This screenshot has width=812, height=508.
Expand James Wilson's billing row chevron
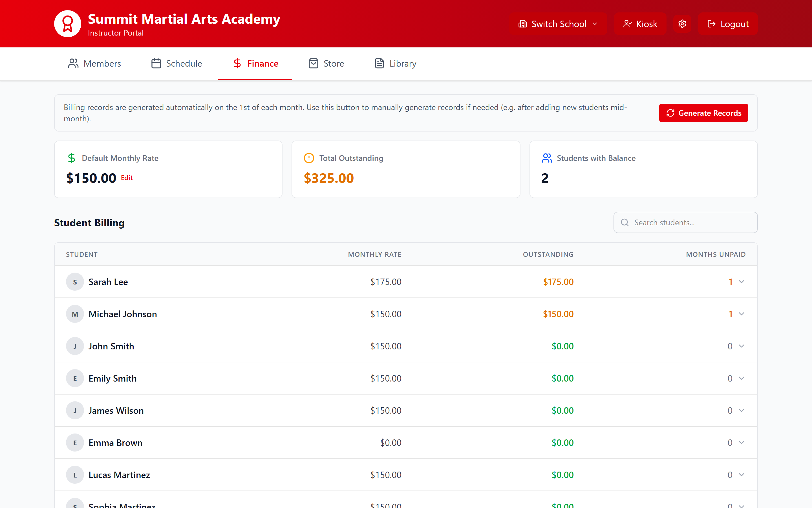(x=742, y=411)
